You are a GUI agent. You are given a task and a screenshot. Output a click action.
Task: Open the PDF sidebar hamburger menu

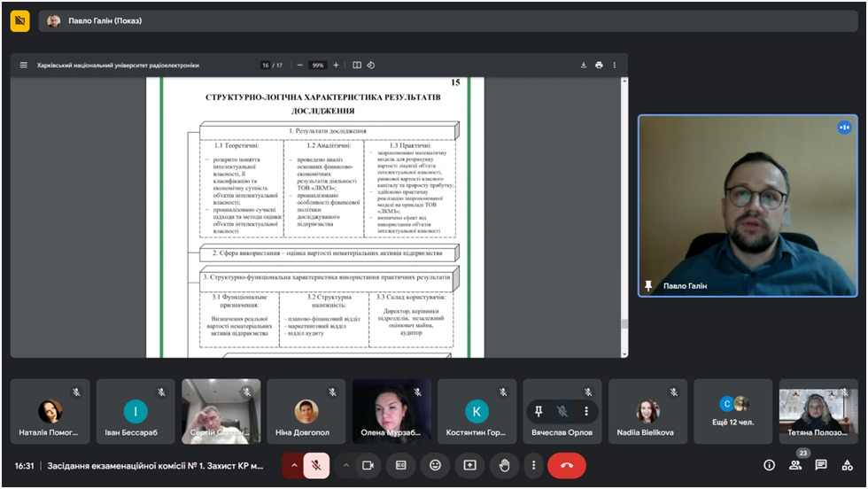click(x=24, y=65)
